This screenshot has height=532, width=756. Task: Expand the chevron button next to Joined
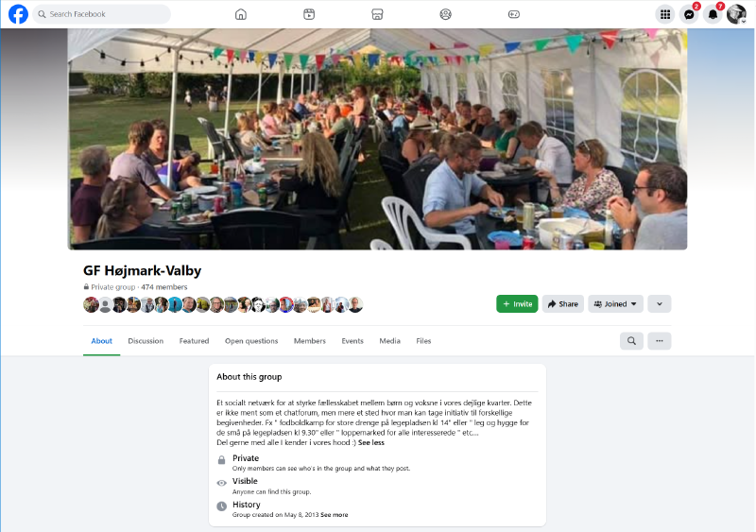coord(660,304)
